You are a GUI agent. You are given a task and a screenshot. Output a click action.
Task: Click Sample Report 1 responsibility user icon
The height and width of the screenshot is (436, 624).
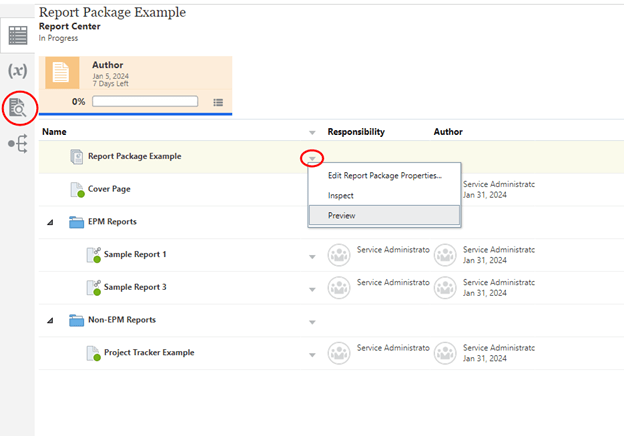[340, 255]
